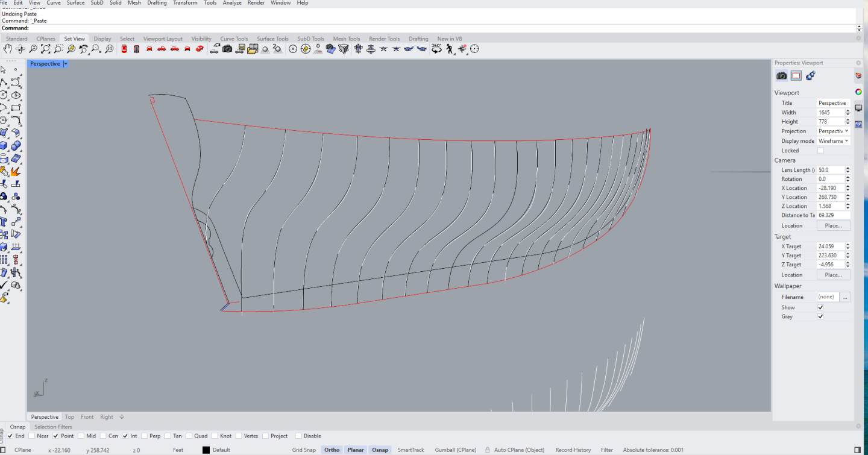Open the Surface menu
Screen dimensions: 868x455
(x=75, y=3)
